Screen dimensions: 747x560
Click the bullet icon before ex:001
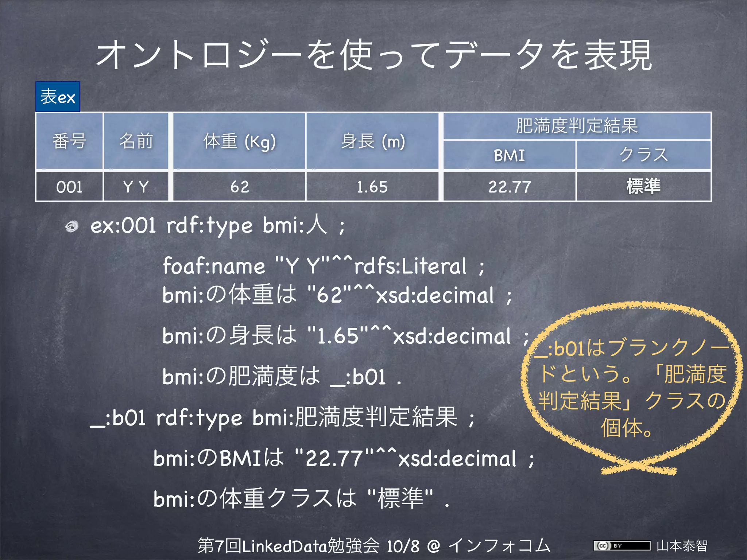coord(72,227)
